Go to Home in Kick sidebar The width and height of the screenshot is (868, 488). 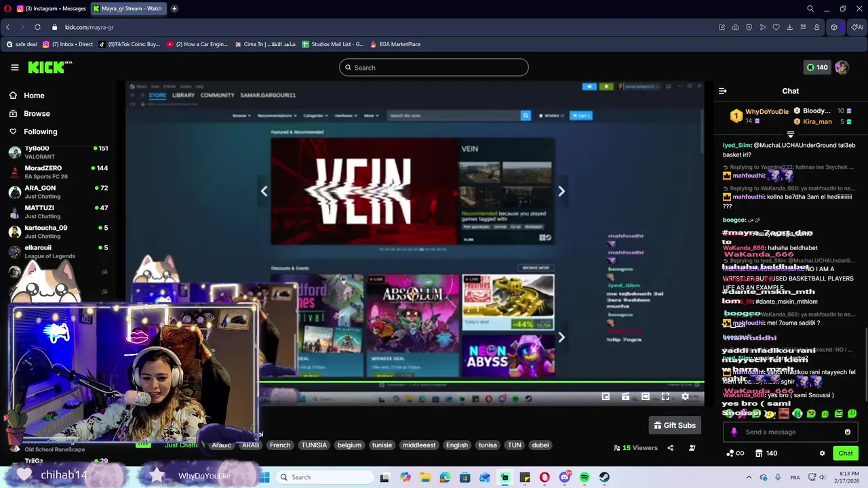(x=34, y=96)
